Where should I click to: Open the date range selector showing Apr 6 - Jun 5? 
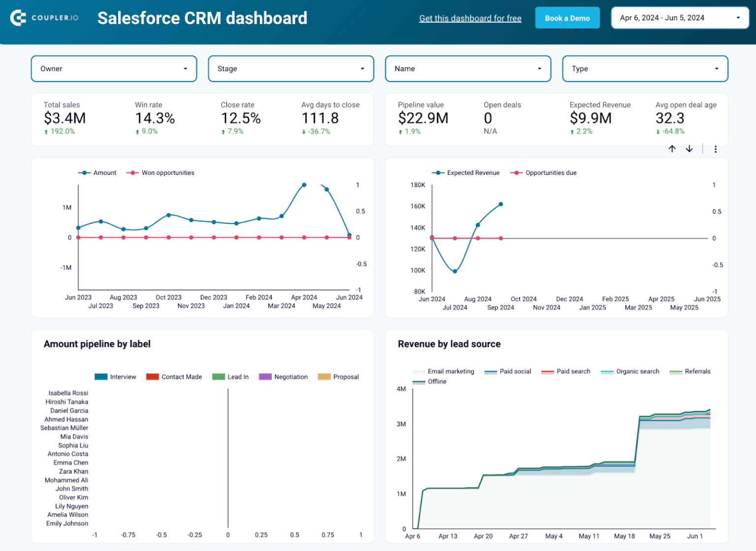pyautogui.click(x=679, y=17)
